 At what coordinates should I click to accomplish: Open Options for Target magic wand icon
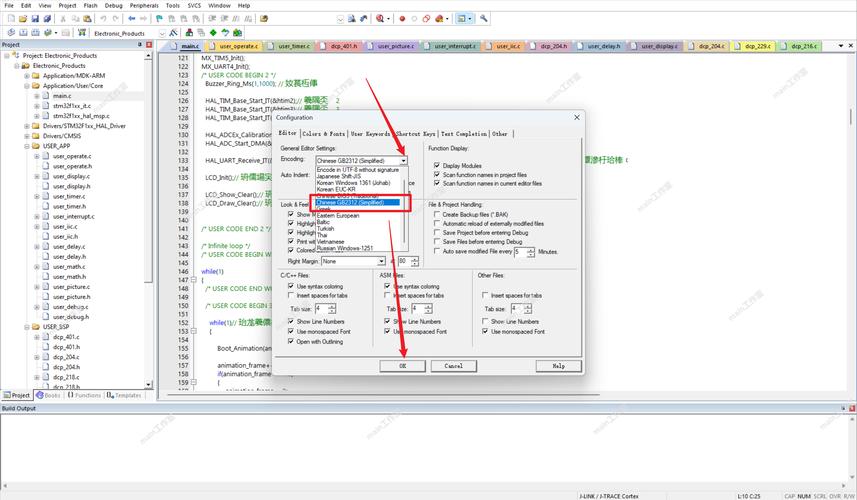pyautogui.click(x=174, y=33)
